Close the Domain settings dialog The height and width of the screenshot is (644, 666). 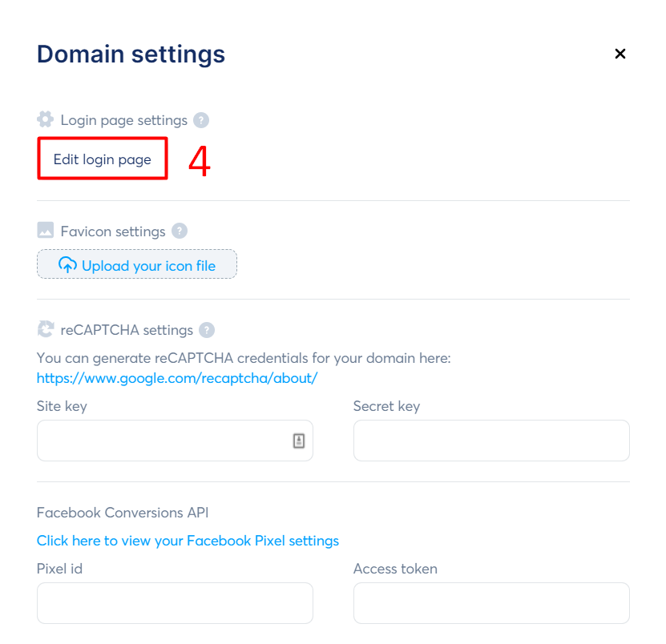(620, 54)
